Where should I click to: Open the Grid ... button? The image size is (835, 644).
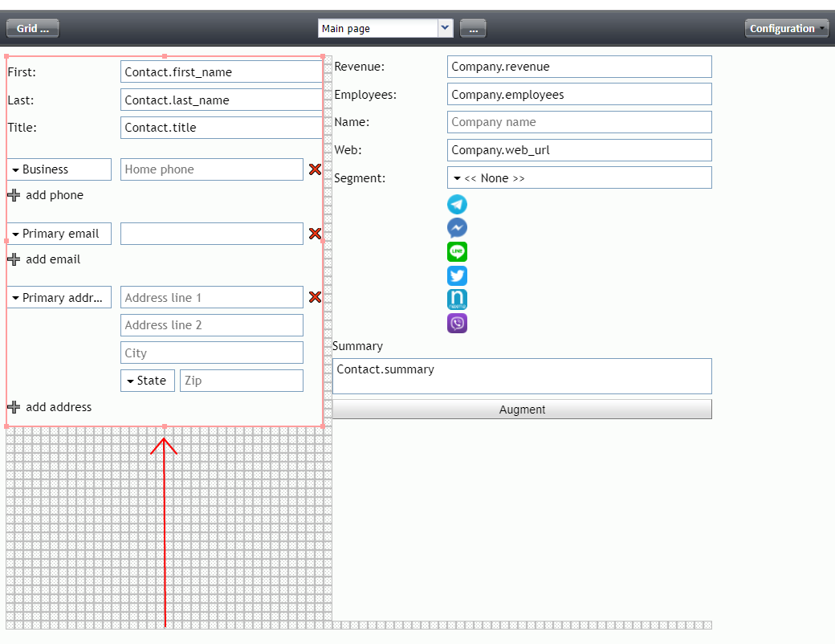tap(32, 28)
